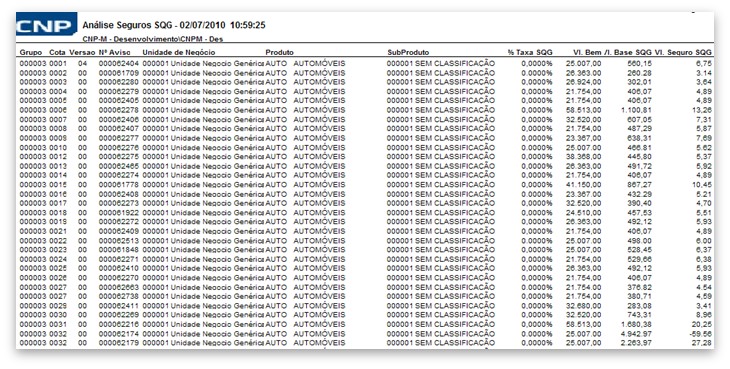Click the Base SQG value 1.680,38

[x=636, y=324]
